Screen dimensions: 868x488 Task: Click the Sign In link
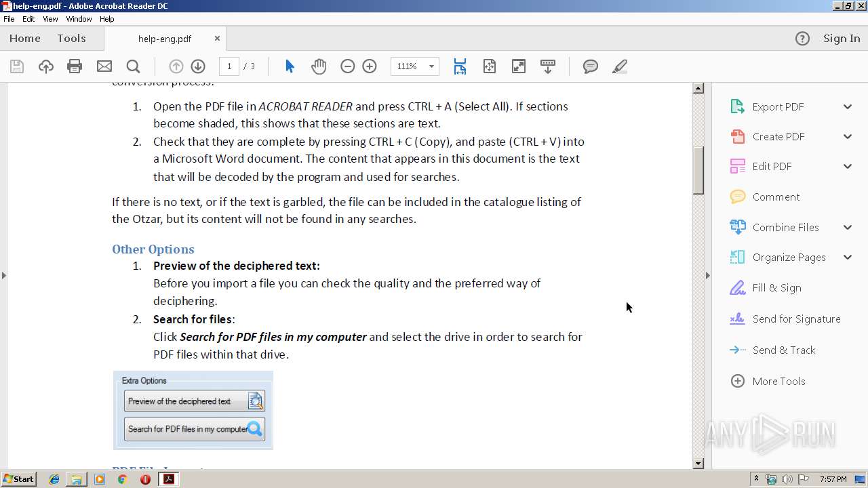pyautogui.click(x=842, y=39)
